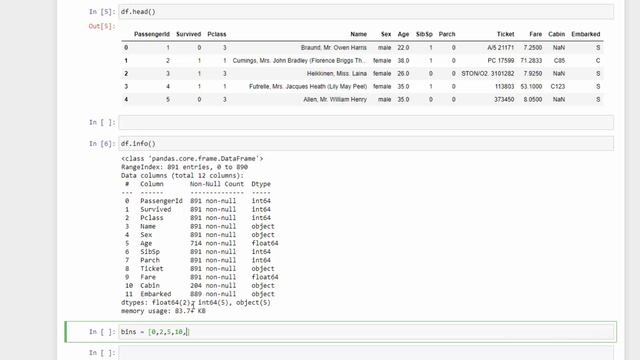Click the cabin value C85

click(559, 61)
